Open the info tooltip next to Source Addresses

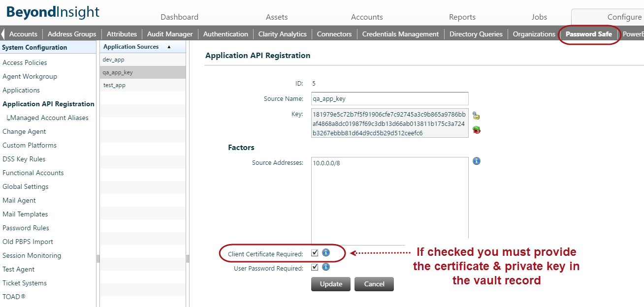click(x=476, y=161)
